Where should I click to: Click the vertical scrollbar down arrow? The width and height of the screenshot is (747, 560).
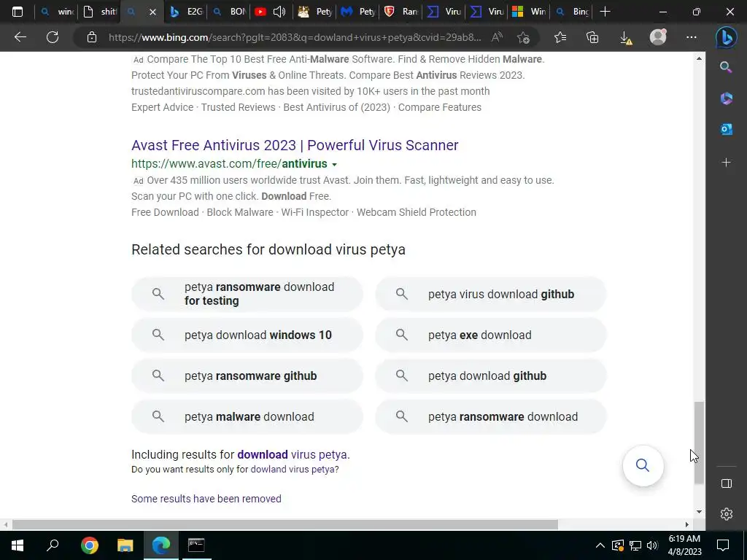pos(699,512)
